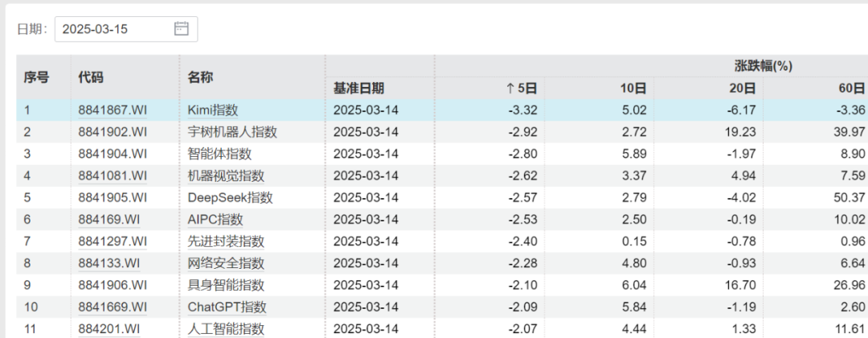Viewport: 868px width, 338px height.
Task: Select the 20日 value -6.17
Action: point(743,110)
